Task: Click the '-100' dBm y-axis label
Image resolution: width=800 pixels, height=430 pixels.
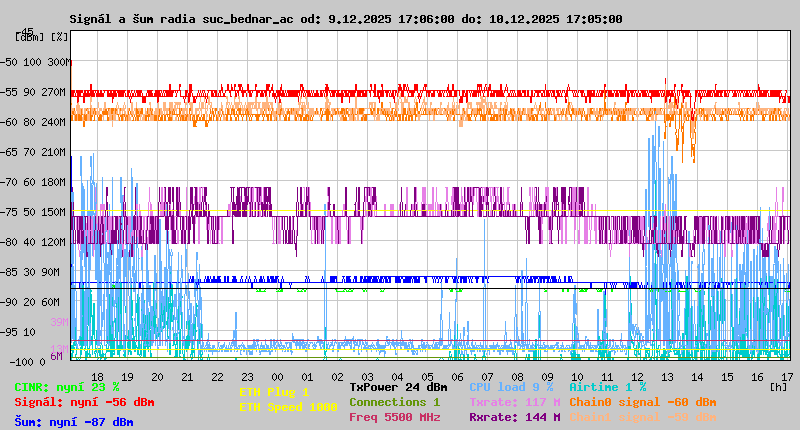Action: coord(20,362)
